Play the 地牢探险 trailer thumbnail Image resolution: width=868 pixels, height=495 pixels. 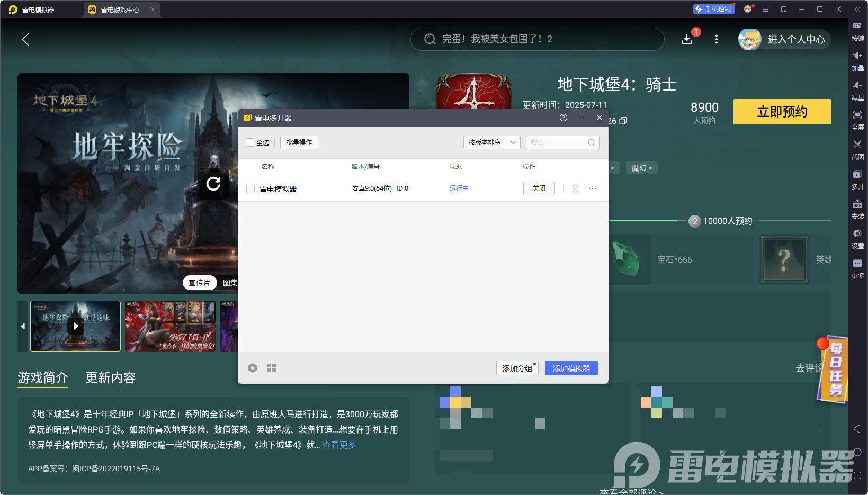coord(76,326)
